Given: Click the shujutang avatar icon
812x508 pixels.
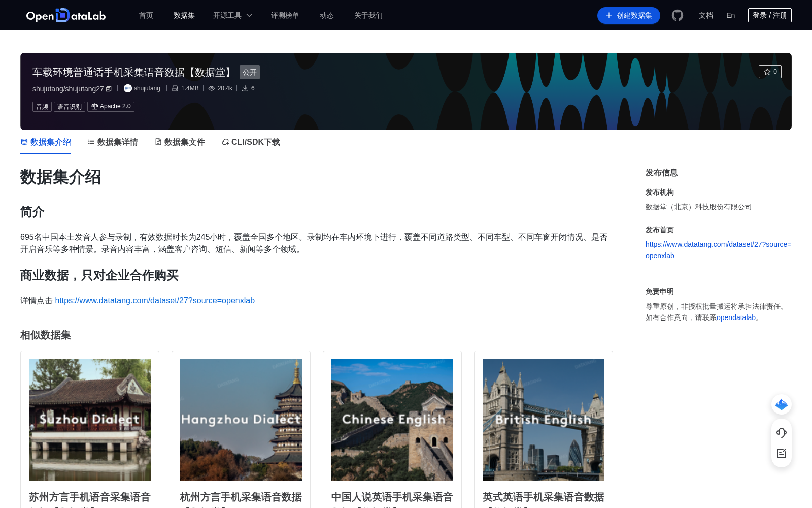Looking at the screenshot, I should point(128,88).
